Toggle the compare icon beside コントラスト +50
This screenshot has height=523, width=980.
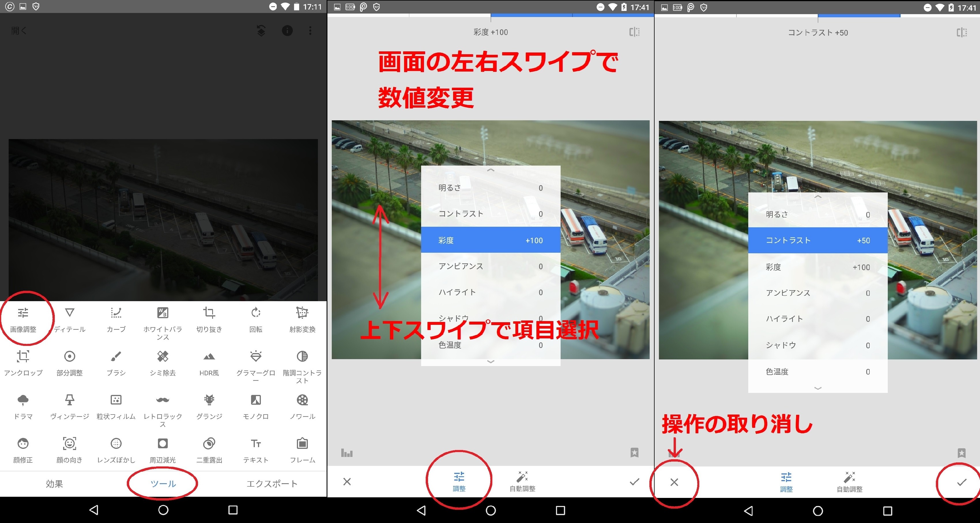[x=961, y=32]
